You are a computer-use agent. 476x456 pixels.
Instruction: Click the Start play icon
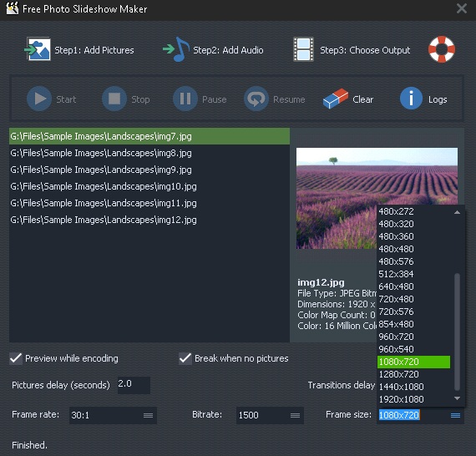tap(39, 99)
